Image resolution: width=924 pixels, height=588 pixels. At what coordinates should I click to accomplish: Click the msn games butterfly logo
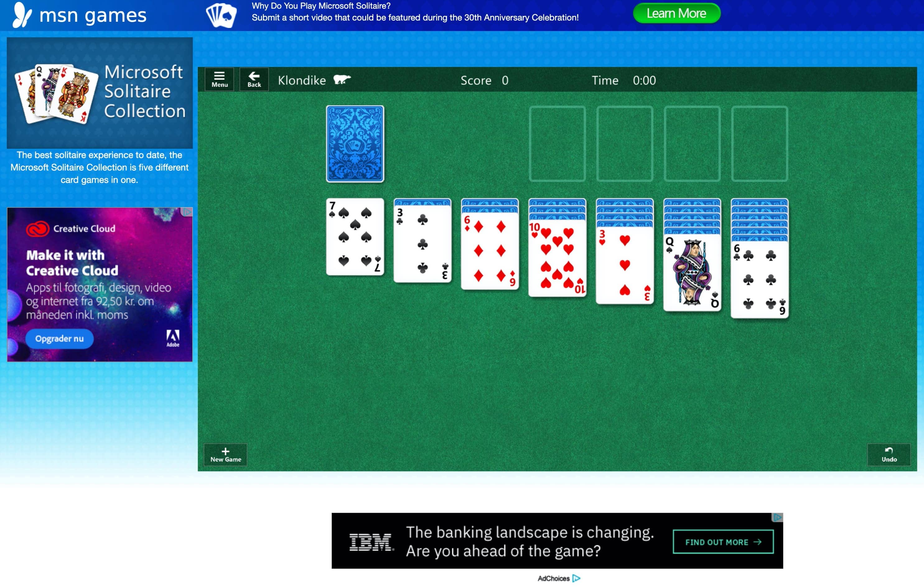tap(22, 15)
